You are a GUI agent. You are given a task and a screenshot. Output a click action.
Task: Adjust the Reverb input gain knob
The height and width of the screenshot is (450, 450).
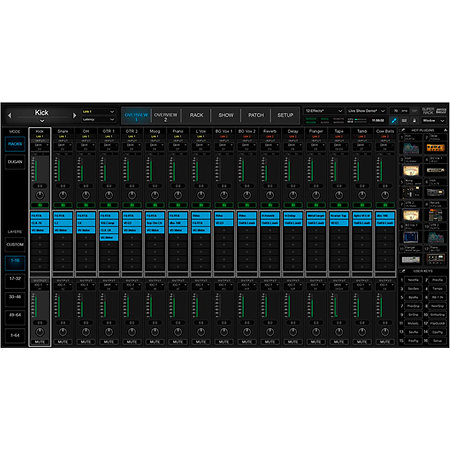(270, 195)
